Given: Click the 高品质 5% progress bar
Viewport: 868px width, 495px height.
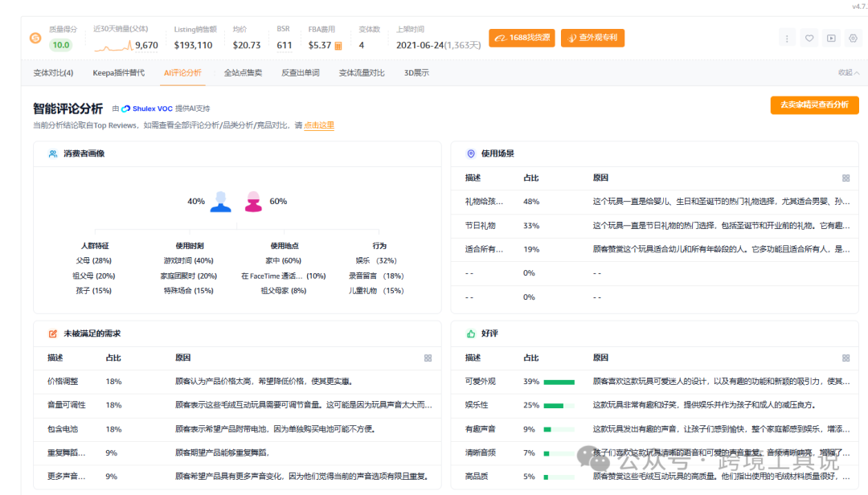Looking at the screenshot, I should point(559,477).
